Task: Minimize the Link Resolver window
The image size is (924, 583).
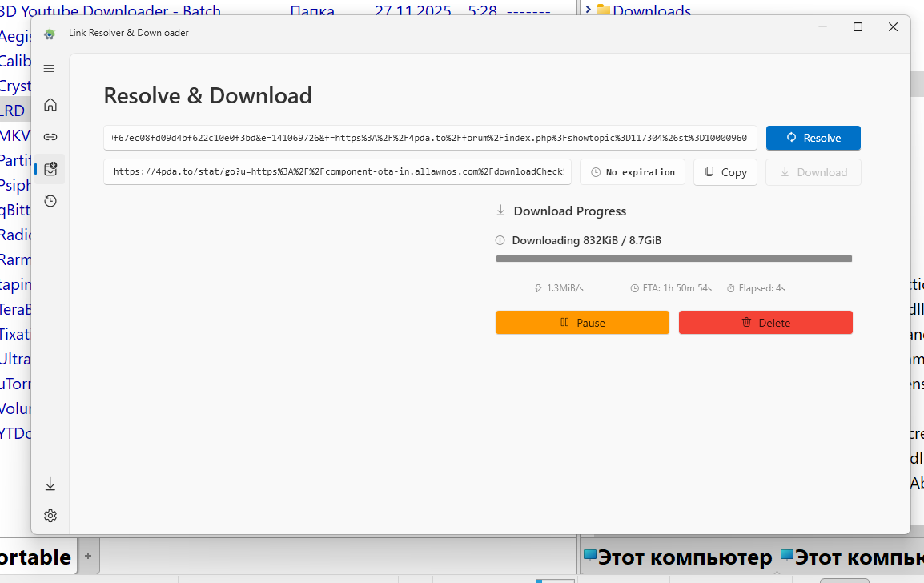Action: pyautogui.click(x=822, y=27)
